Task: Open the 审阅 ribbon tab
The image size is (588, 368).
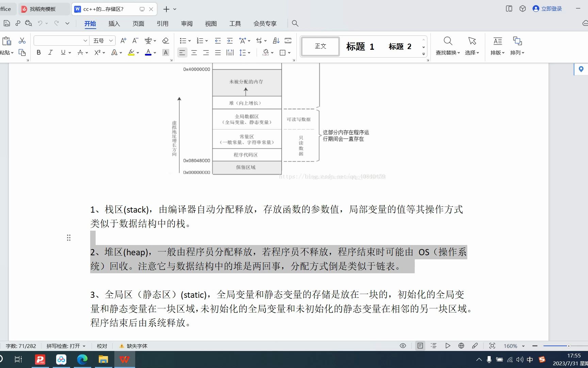Action: 186,24
